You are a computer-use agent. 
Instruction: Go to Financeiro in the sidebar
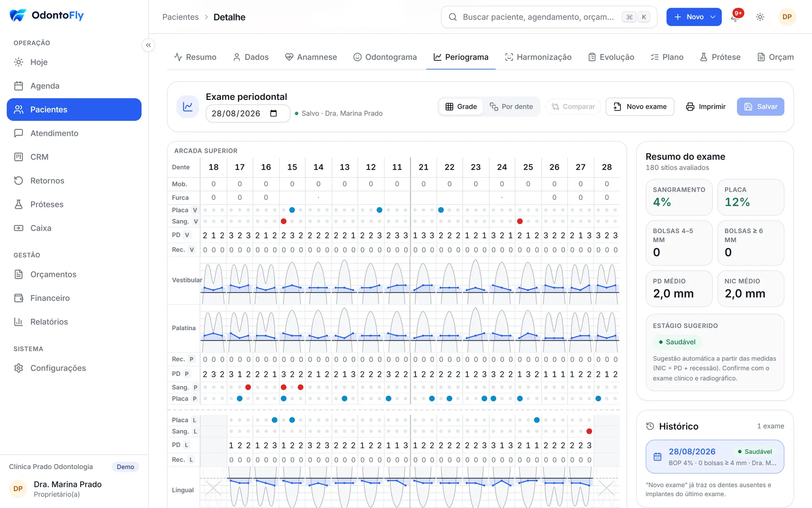click(74, 298)
